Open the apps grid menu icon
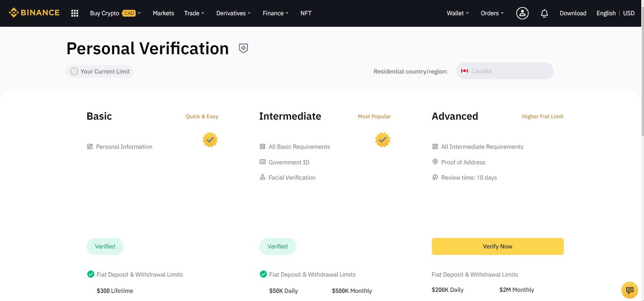 (x=75, y=13)
